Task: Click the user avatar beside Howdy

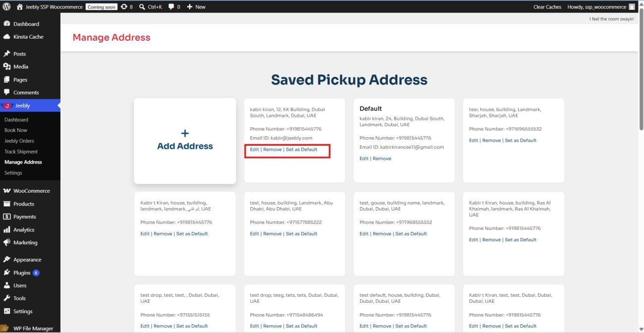Action: (x=632, y=7)
